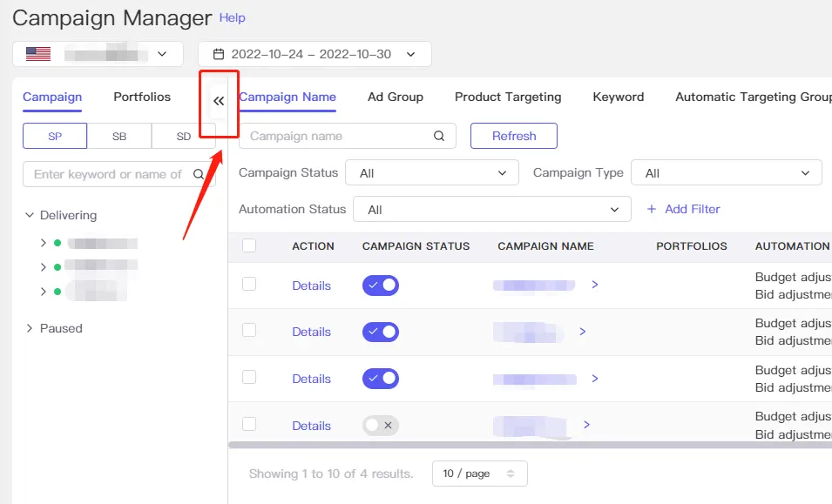Image resolution: width=832 pixels, height=504 pixels.
Task: Switch to the Portfolios tab
Action: pyautogui.click(x=141, y=97)
